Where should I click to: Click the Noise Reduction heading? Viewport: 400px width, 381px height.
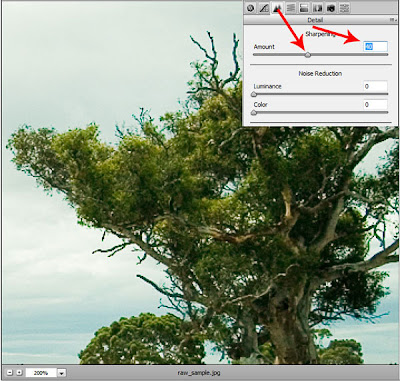pos(320,73)
